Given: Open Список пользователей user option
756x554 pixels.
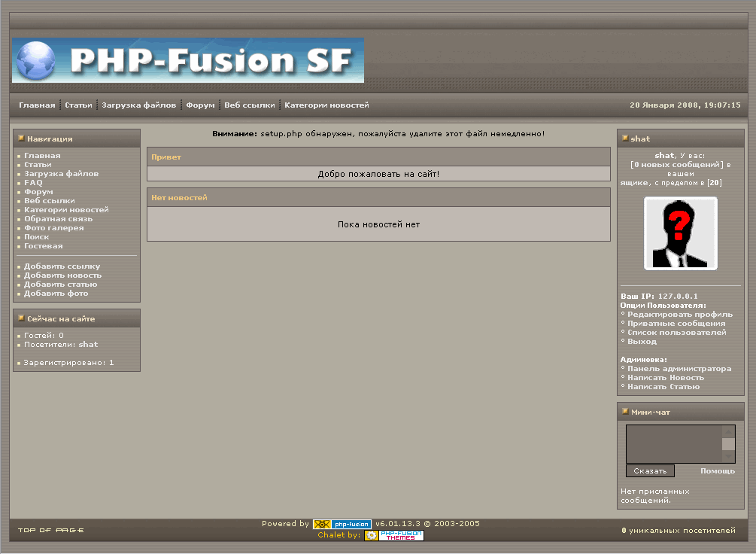Looking at the screenshot, I should [x=676, y=333].
